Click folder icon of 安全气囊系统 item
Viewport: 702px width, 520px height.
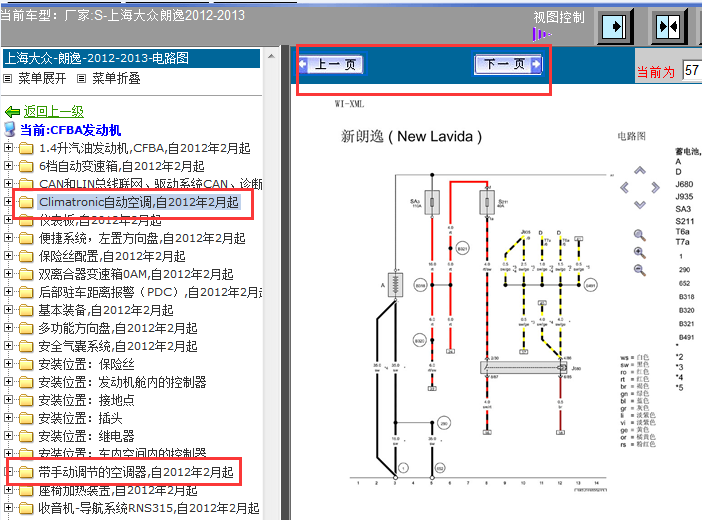point(26,346)
